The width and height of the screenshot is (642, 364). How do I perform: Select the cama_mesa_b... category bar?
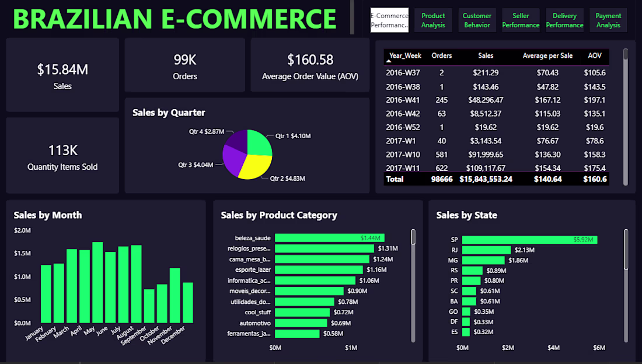[322, 259]
